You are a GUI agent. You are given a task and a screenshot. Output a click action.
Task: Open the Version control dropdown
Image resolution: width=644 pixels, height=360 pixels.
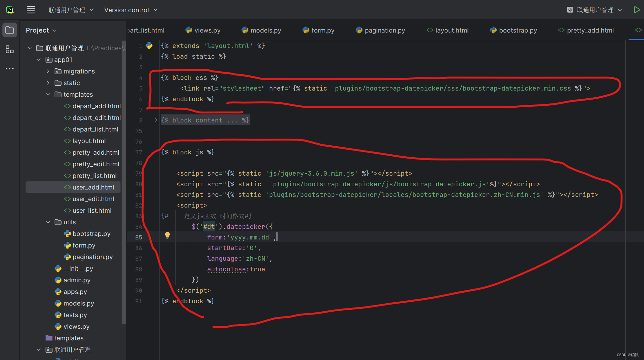(131, 10)
